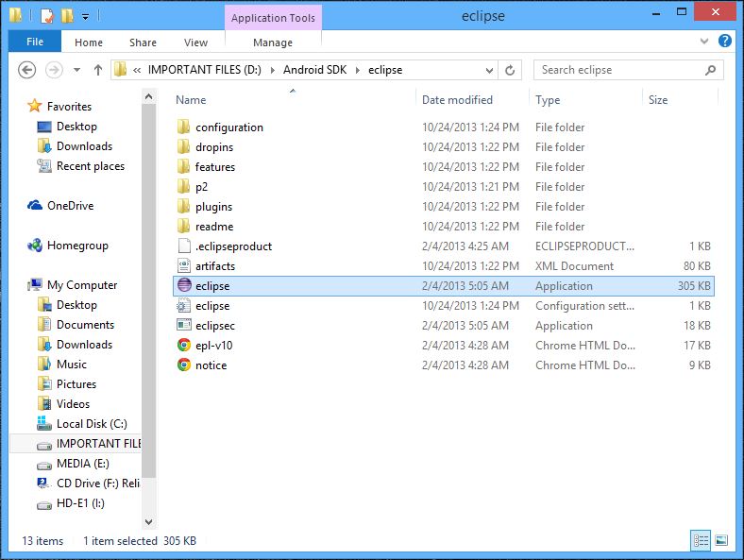Select the p2 folder icon
This screenshot has width=744, height=560.
[183, 186]
